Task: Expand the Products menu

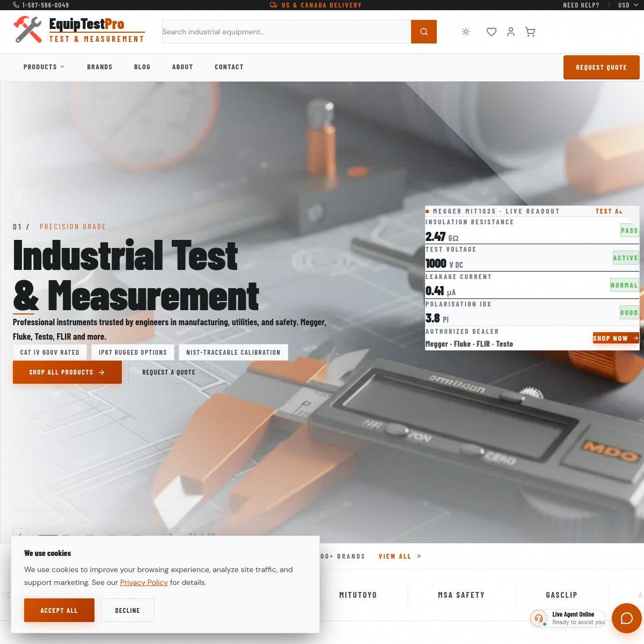Action: point(44,67)
